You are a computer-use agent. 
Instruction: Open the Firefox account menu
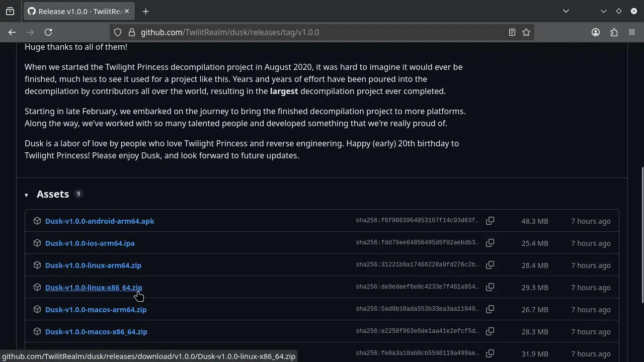(596, 32)
